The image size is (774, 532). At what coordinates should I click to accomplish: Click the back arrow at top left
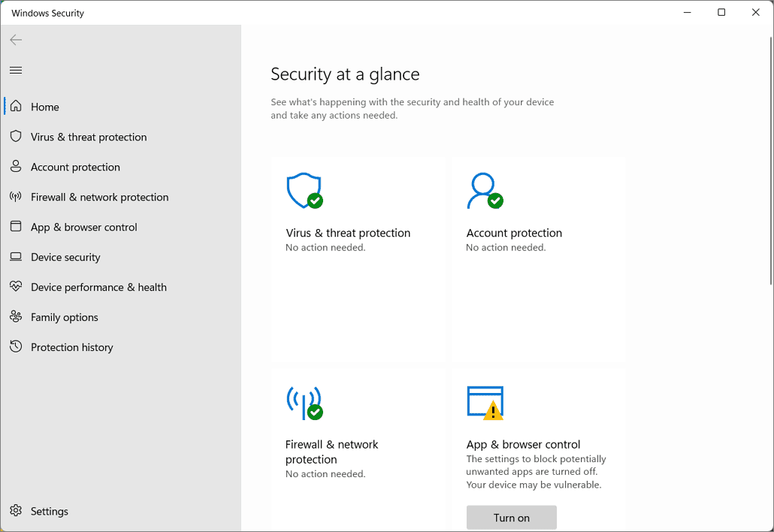pos(15,40)
